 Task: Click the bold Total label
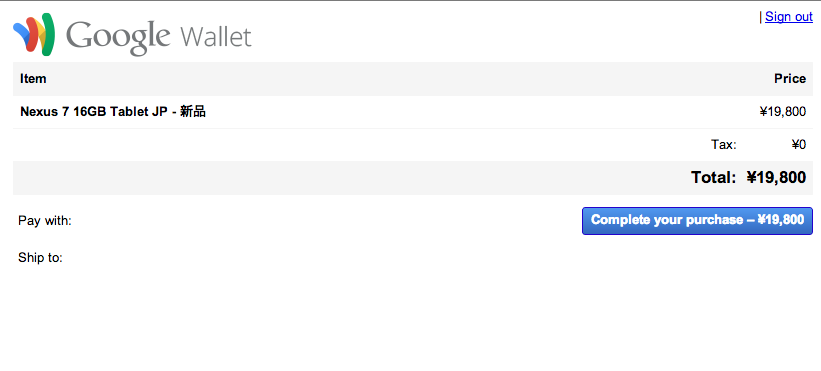coord(714,177)
